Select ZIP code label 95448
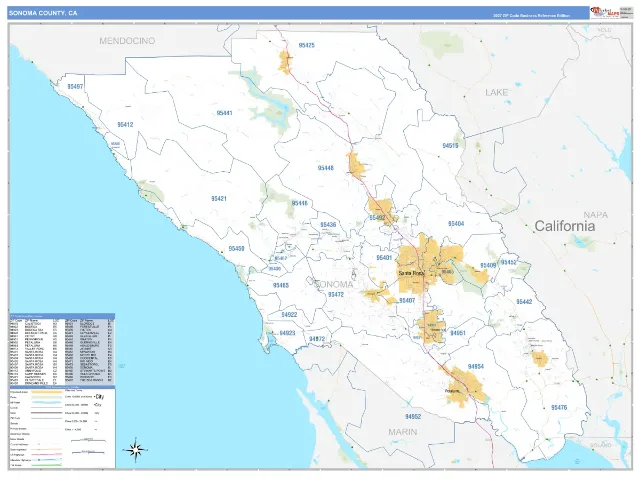640x480 pixels. [326, 168]
